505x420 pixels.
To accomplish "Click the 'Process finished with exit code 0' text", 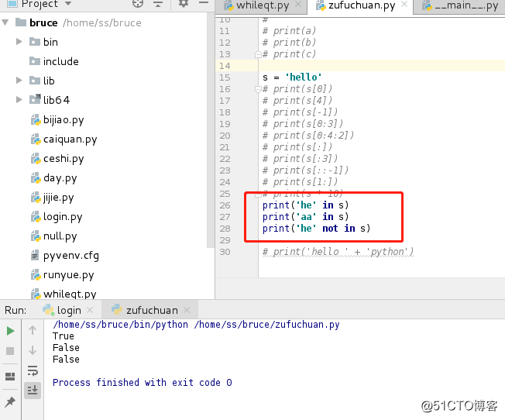I will click(x=143, y=382).
